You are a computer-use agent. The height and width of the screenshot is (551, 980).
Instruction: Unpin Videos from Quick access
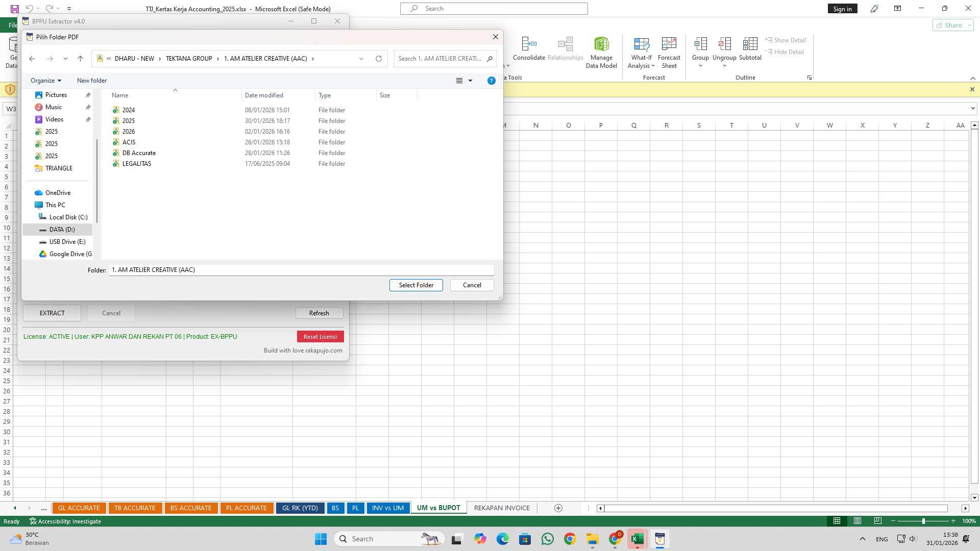[88, 119]
